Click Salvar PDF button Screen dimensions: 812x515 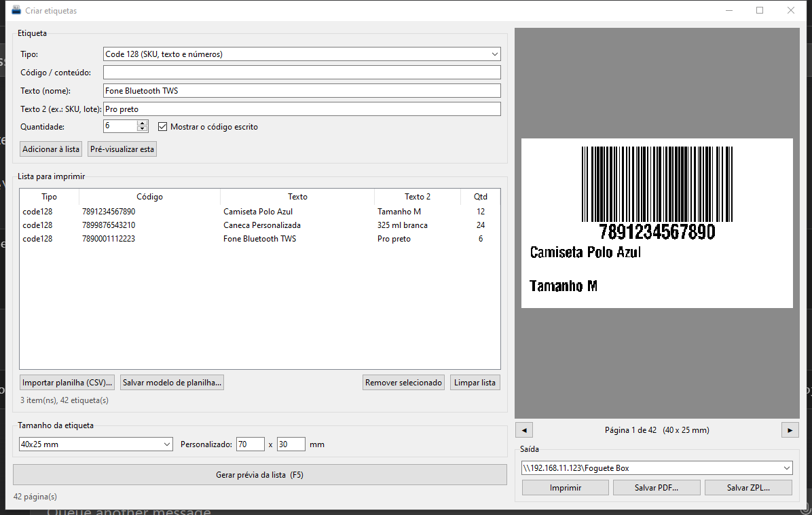657,488
